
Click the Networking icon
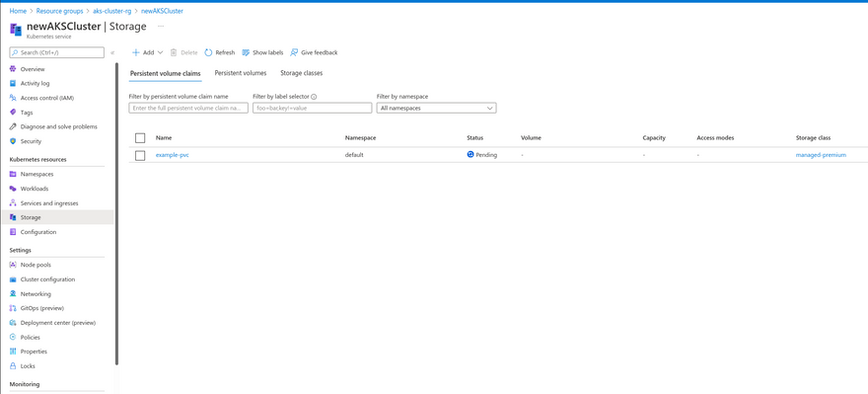coord(13,293)
